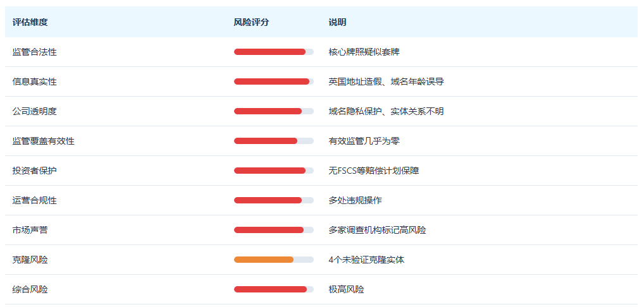Screen dimensions: 644x307
Task: Click the 投资者保护 risk score bar
Action: (274, 171)
